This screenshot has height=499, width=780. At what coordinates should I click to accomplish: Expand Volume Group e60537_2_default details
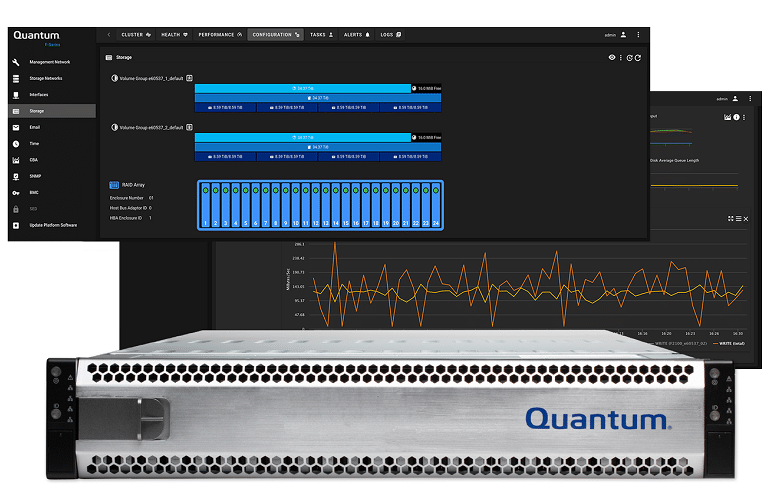click(x=190, y=127)
